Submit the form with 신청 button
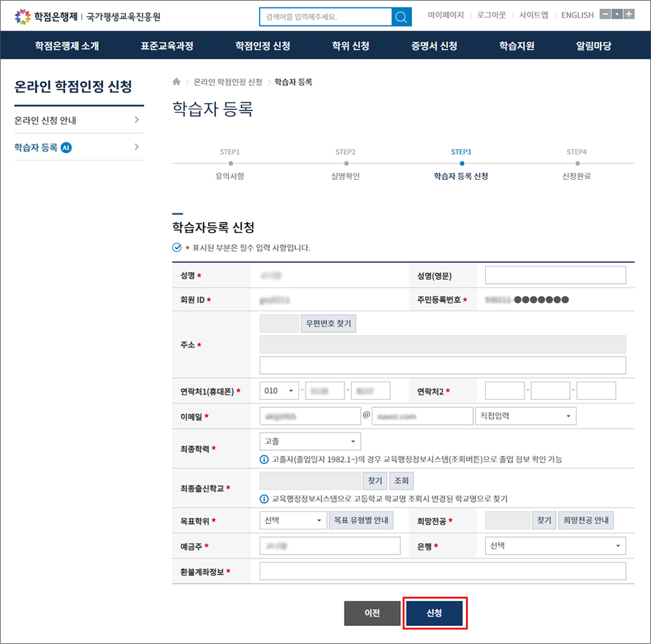Screen dimensions: 651x644 434,613
